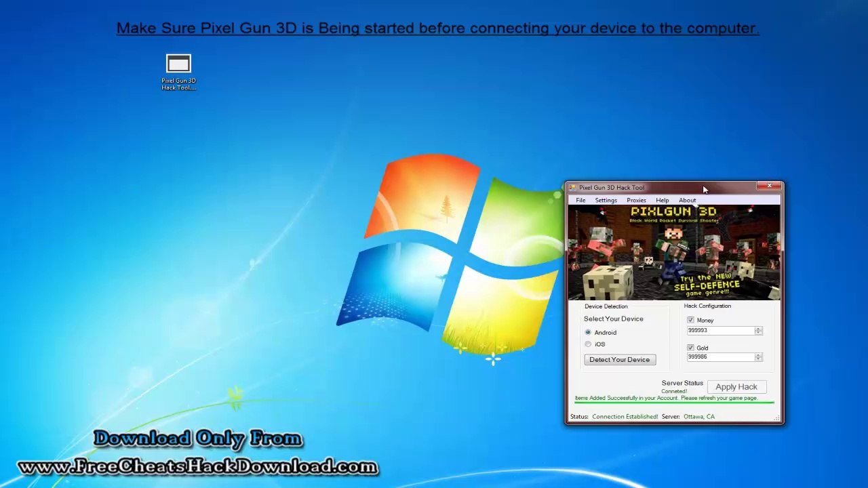The height and width of the screenshot is (488, 868).
Task: Click the 'Hack Configuration' group label
Action: tap(707, 306)
